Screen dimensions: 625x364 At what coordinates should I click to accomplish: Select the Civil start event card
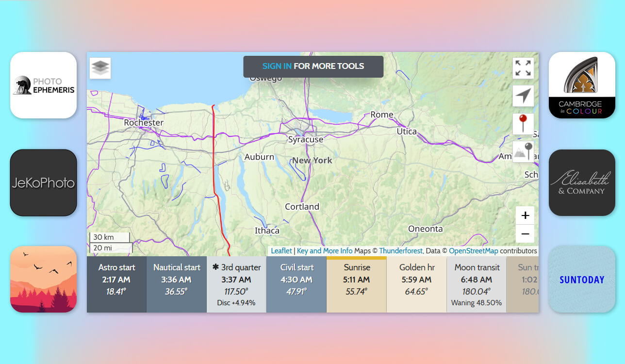(296, 284)
